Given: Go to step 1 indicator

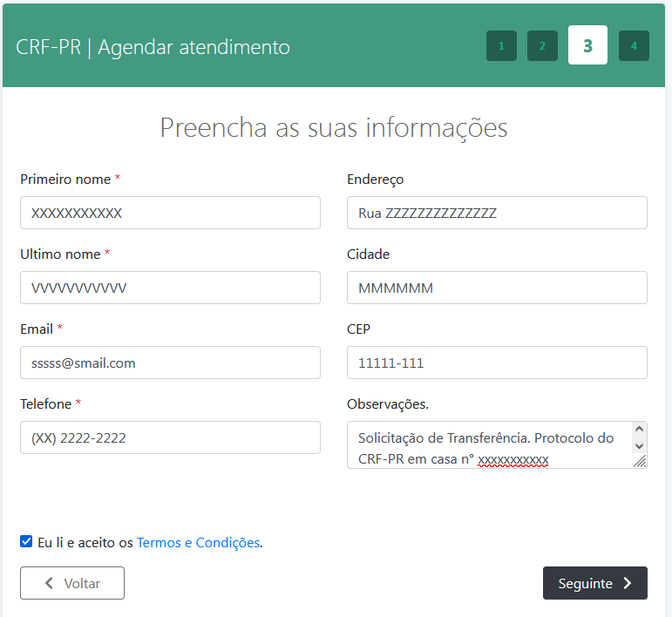Looking at the screenshot, I should pyautogui.click(x=501, y=46).
